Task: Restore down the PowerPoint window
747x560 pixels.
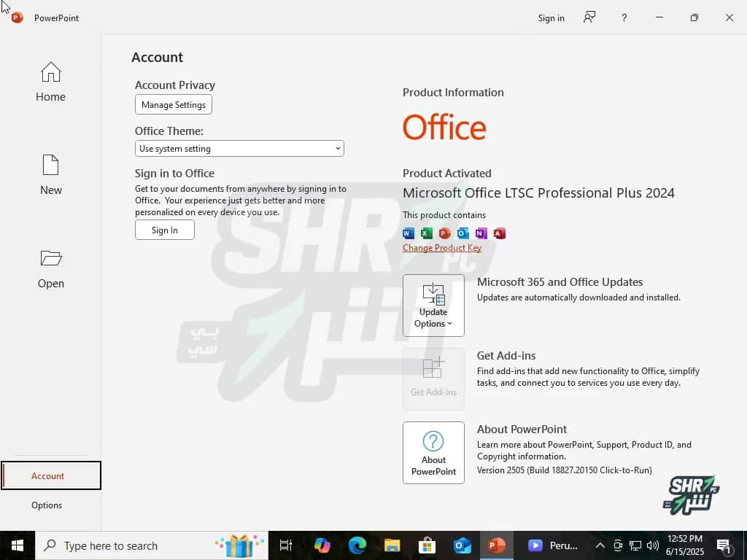Action: pyautogui.click(x=694, y=17)
